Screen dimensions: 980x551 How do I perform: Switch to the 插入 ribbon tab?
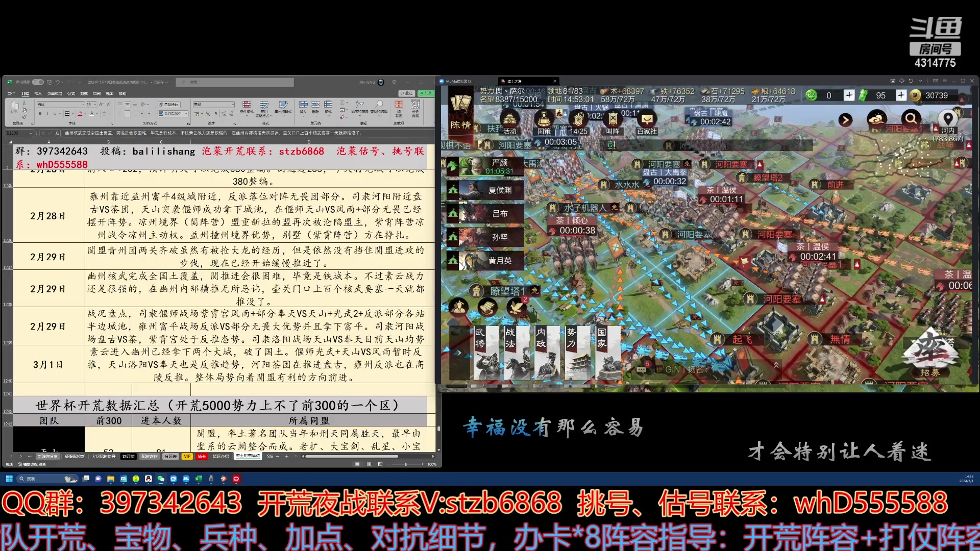click(38, 93)
